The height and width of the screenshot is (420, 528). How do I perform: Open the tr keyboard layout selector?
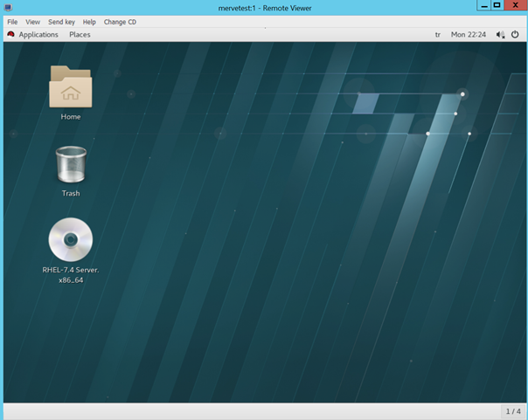pos(438,35)
